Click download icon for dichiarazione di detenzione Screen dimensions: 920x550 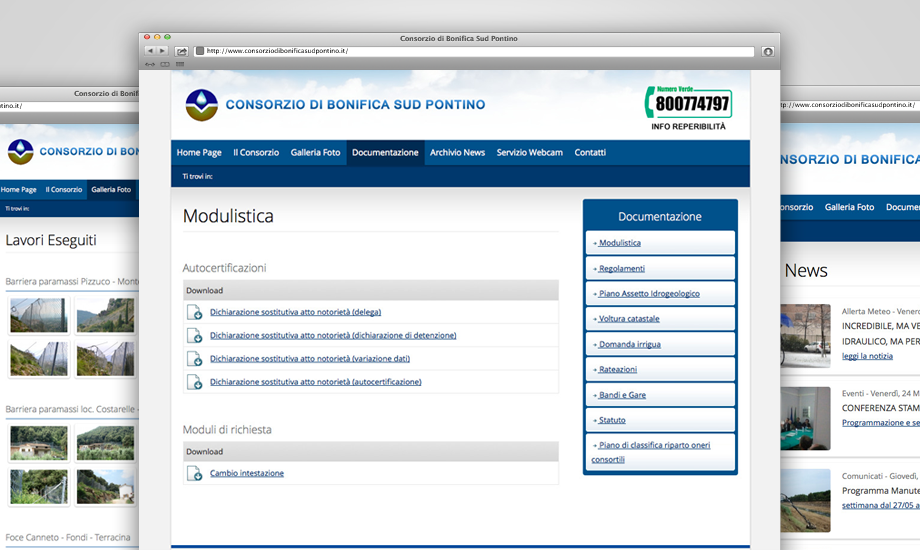194,335
